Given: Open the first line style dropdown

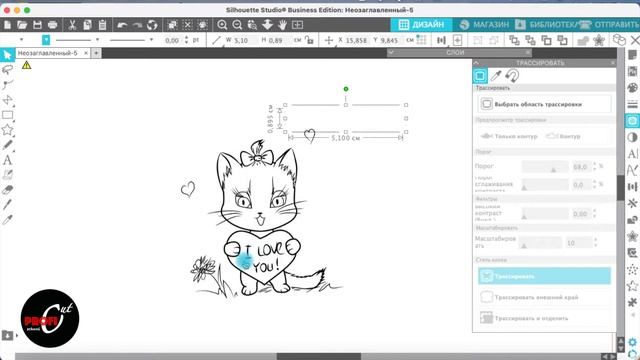Looking at the screenshot, I should click(97, 40).
